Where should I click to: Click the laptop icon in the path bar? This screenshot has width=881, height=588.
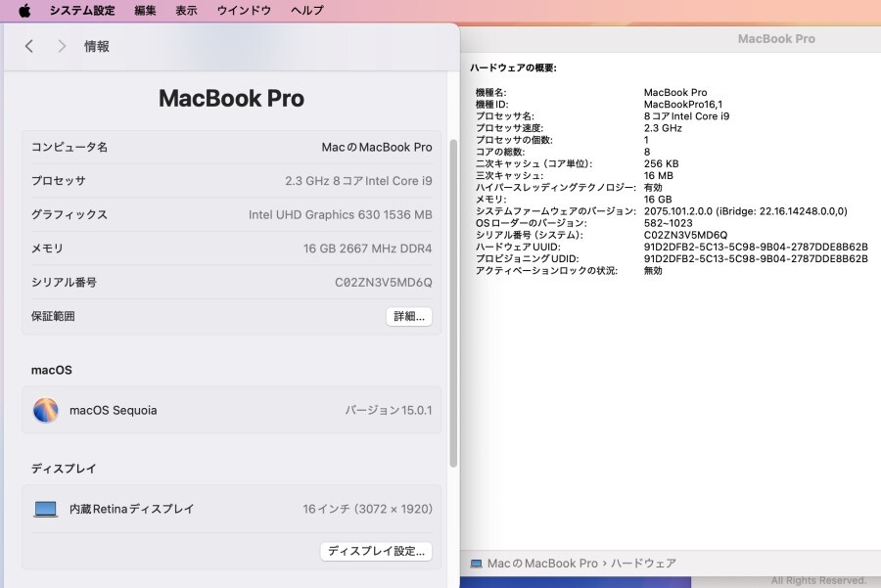click(x=477, y=564)
